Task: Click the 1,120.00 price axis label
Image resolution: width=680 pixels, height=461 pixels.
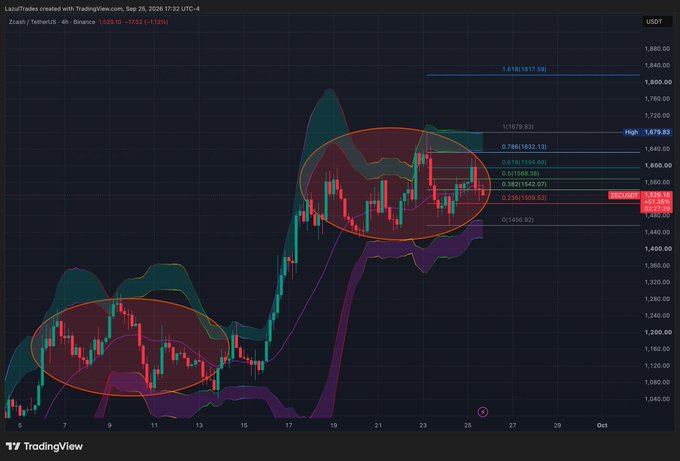Action: pyautogui.click(x=658, y=366)
